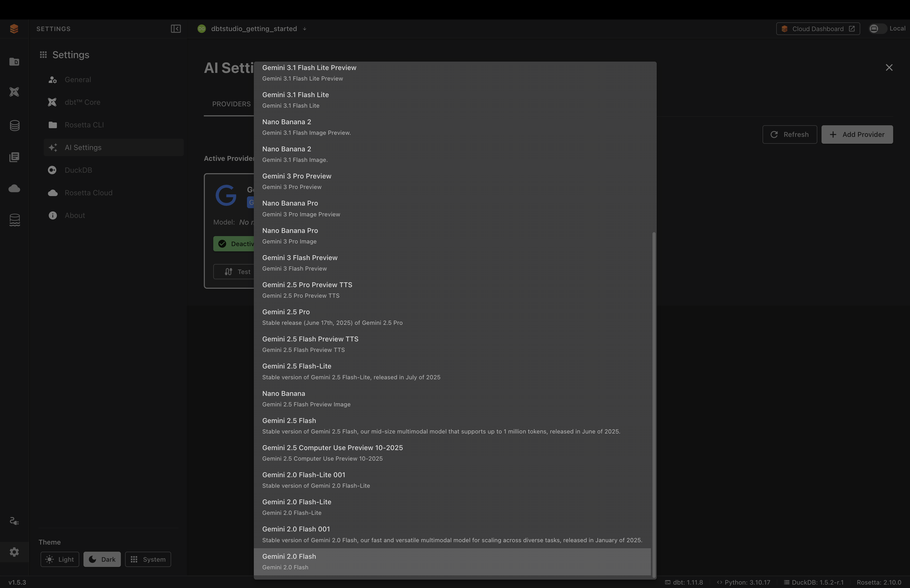Open dbt Core settings
This screenshot has height=588, width=910.
click(x=113, y=102)
